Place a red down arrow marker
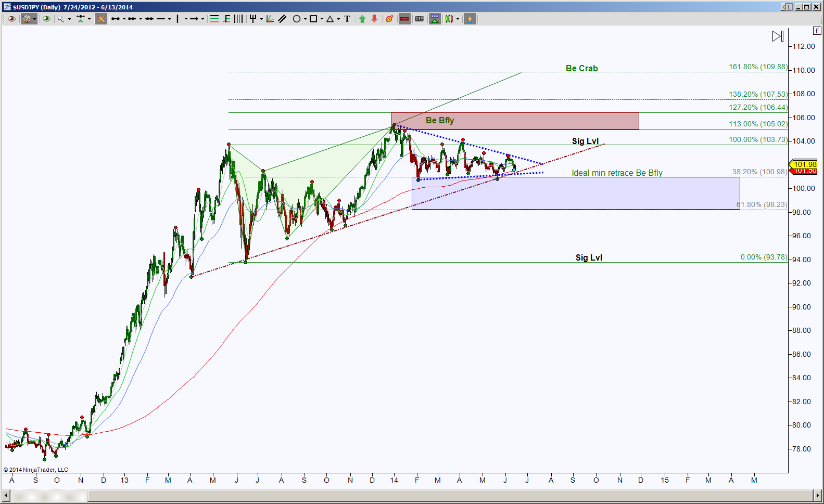The height and width of the screenshot is (504, 824). [x=374, y=19]
